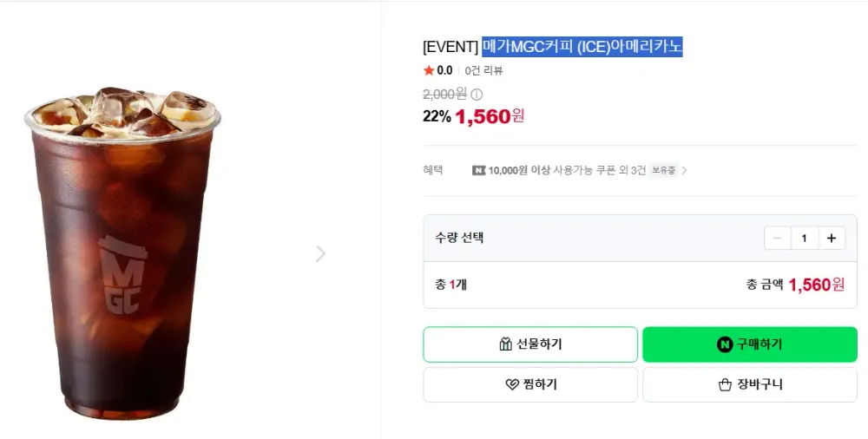Click the quantity number field
This screenshot has height=439, width=868.
click(x=805, y=238)
